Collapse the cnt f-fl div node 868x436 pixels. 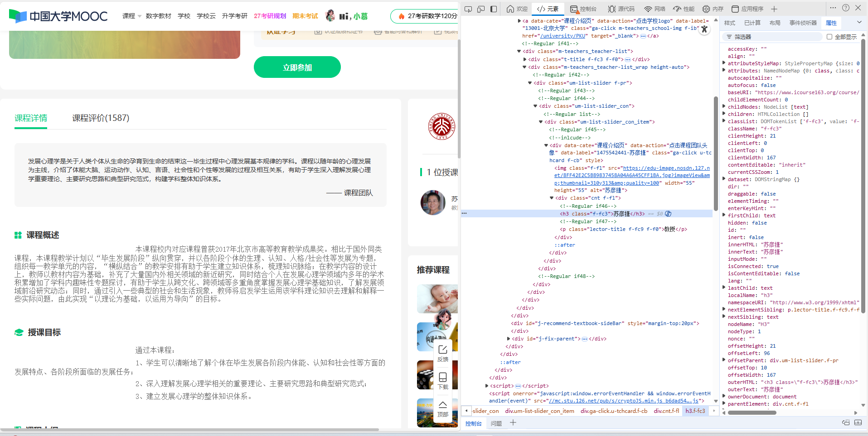pos(552,198)
